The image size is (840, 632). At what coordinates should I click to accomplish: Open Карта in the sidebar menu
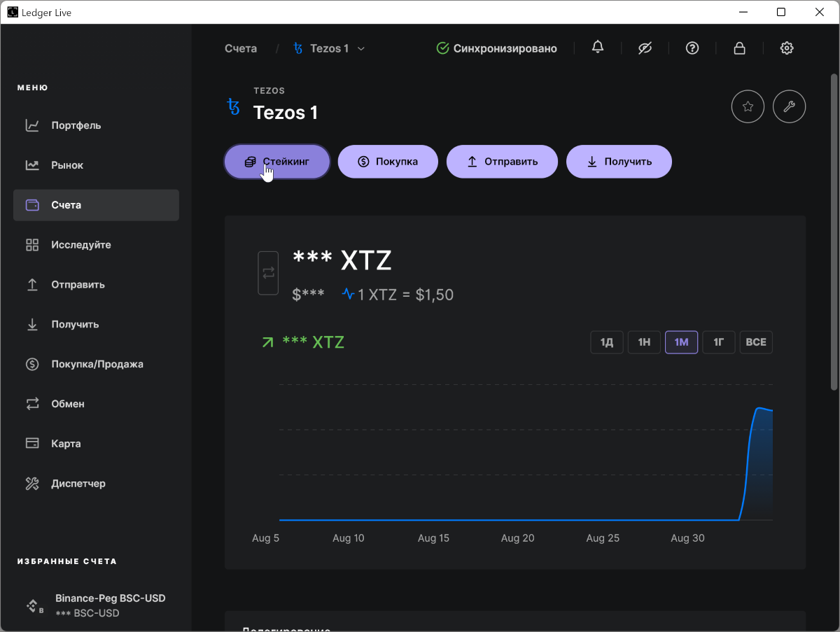coord(96,444)
